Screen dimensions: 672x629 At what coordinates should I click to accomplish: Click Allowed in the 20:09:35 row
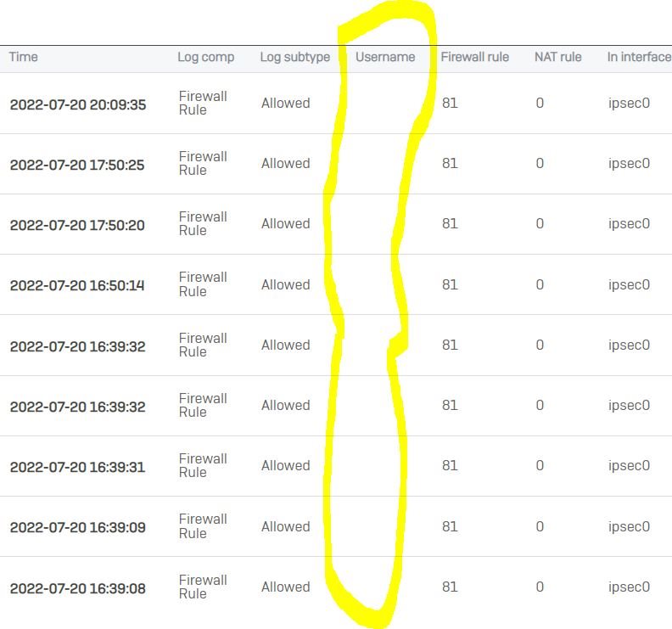click(286, 103)
